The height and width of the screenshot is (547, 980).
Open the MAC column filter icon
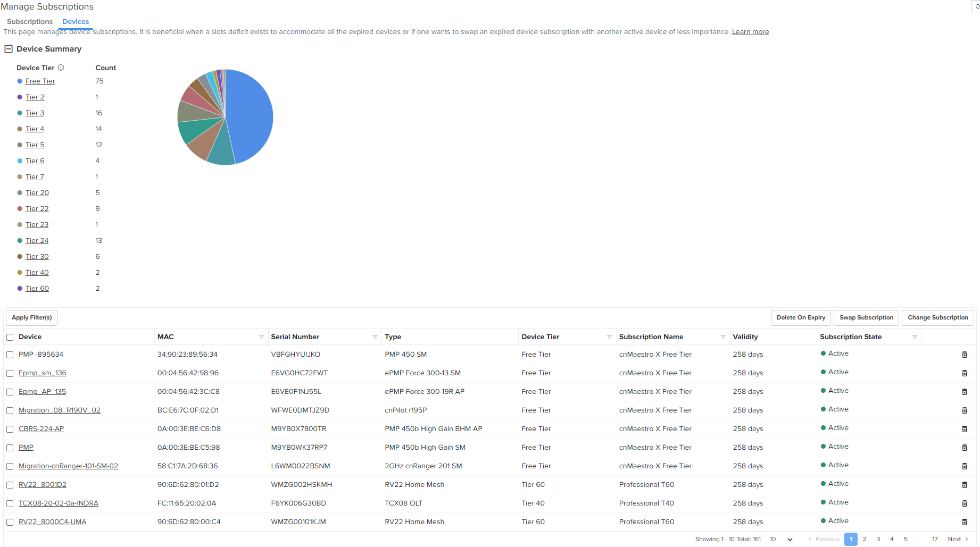(x=261, y=337)
